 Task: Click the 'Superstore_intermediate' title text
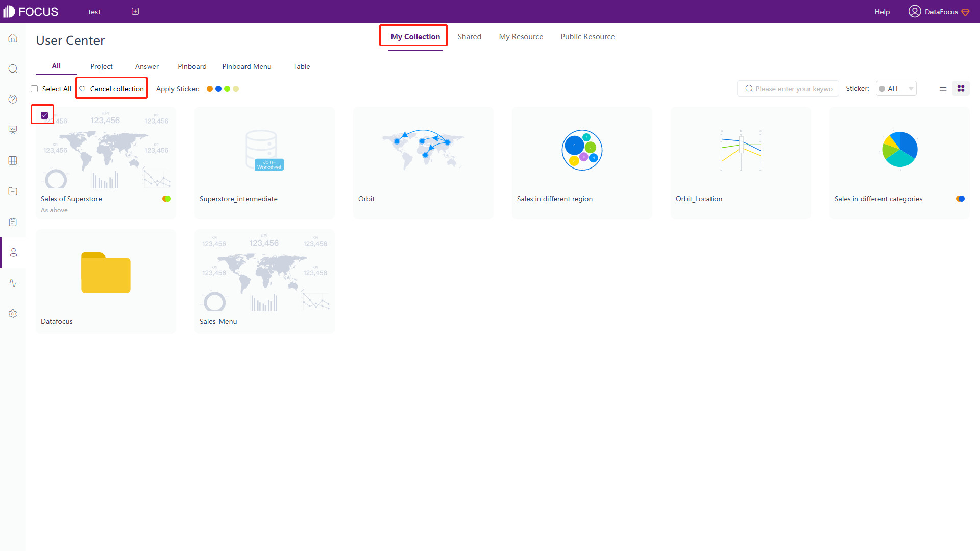[238, 199]
